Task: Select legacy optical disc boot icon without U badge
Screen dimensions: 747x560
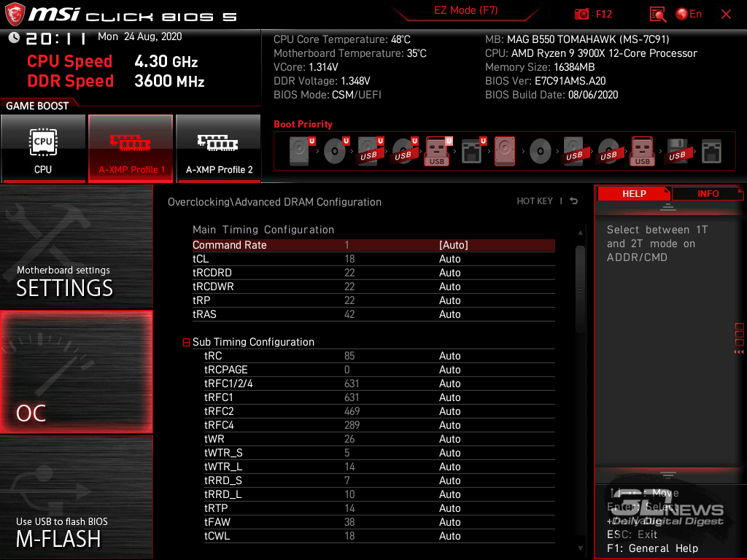Action: pyautogui.click(x=541, y=151)
